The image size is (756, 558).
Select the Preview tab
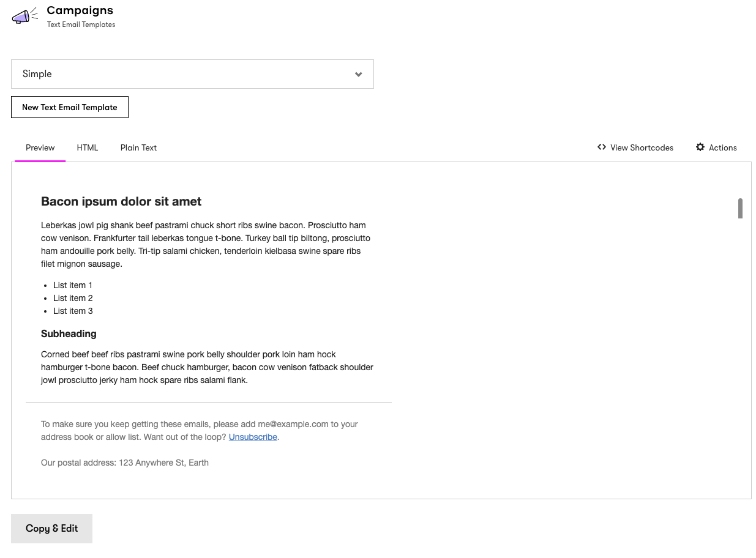click(x=40, y=147)
